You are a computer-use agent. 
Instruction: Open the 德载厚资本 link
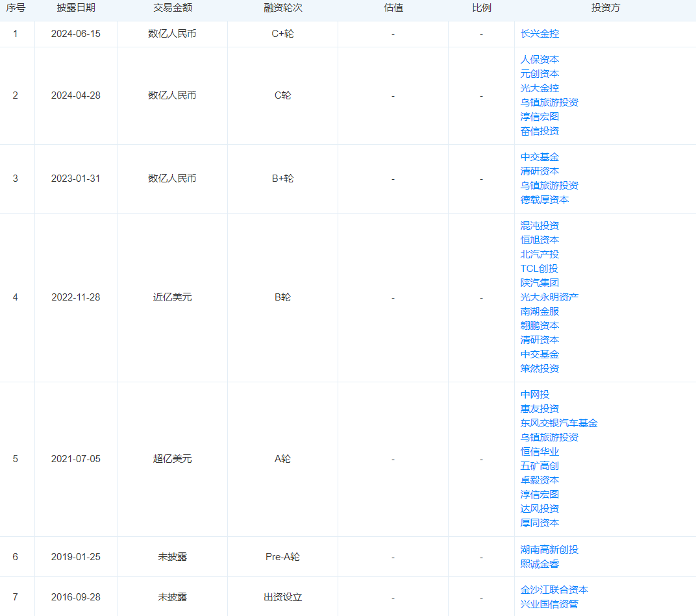point(544,200)
